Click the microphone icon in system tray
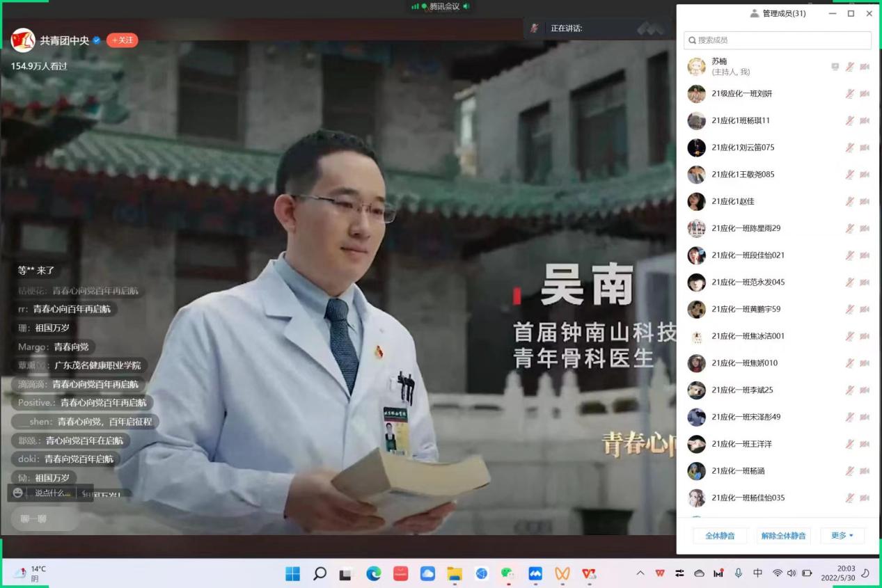 click(738, 573)
